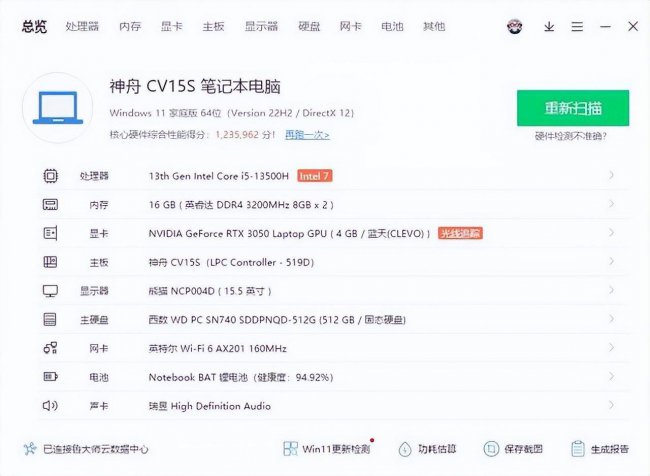
Task: Click the cloud data center status icon
Action: click(x=30, y=449)
